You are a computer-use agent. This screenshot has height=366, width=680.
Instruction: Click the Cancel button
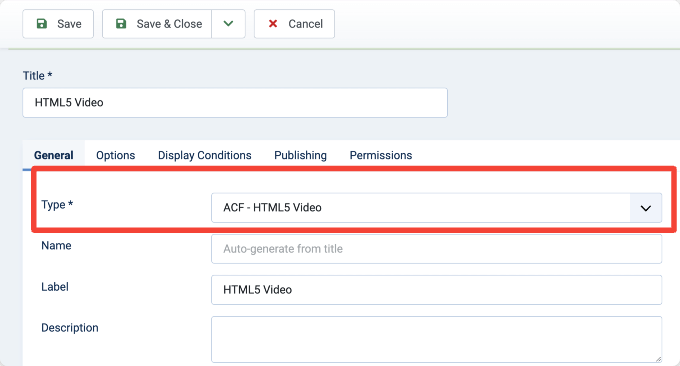(294, 24)
